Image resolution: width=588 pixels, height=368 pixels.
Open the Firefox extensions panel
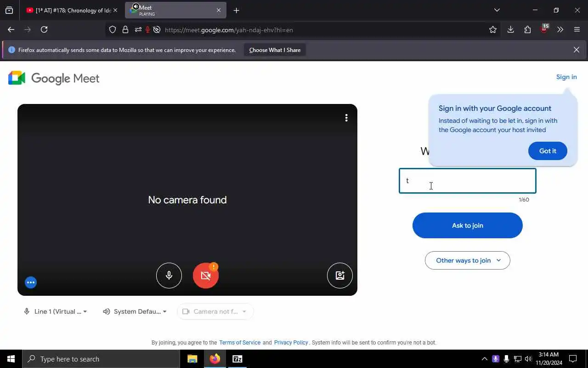click(x=527, y=29)
